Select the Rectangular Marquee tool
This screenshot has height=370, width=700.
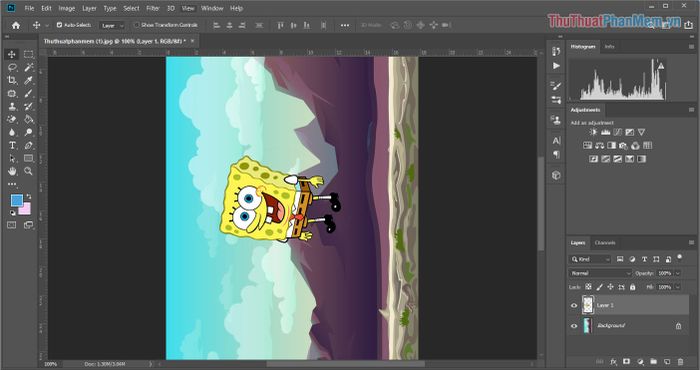point(29,54)
